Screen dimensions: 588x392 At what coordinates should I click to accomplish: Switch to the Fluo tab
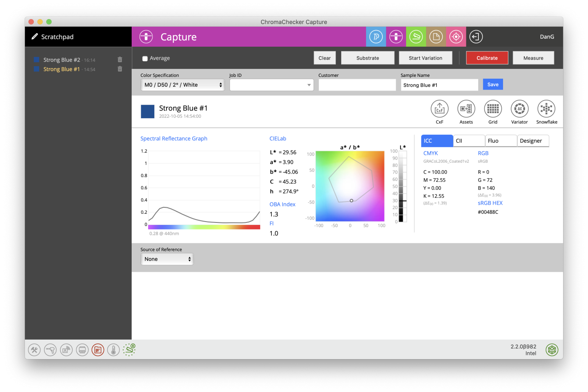pyautogui.click(x=501, y=141)
